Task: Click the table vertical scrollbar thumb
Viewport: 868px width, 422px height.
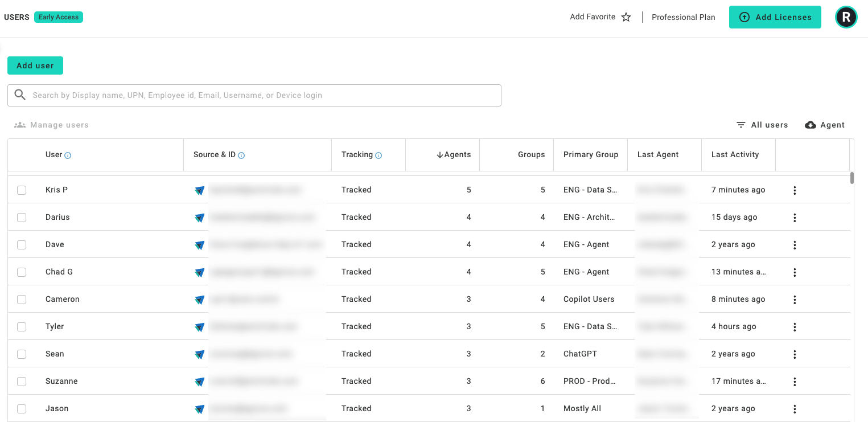Action: 852,178
